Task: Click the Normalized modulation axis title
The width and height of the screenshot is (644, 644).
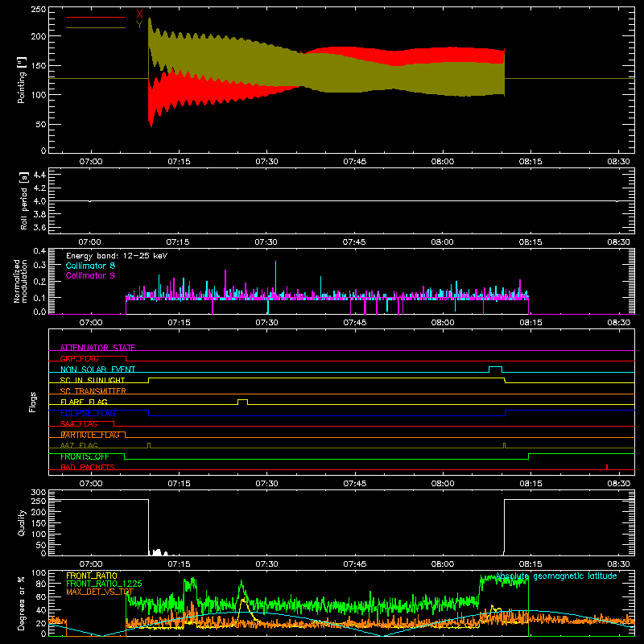Action: 20,281
